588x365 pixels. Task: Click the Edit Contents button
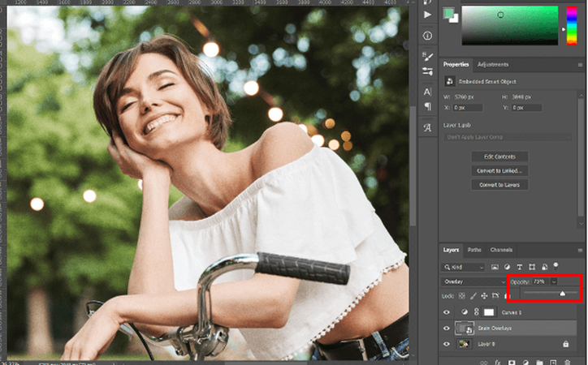[499, 157]
